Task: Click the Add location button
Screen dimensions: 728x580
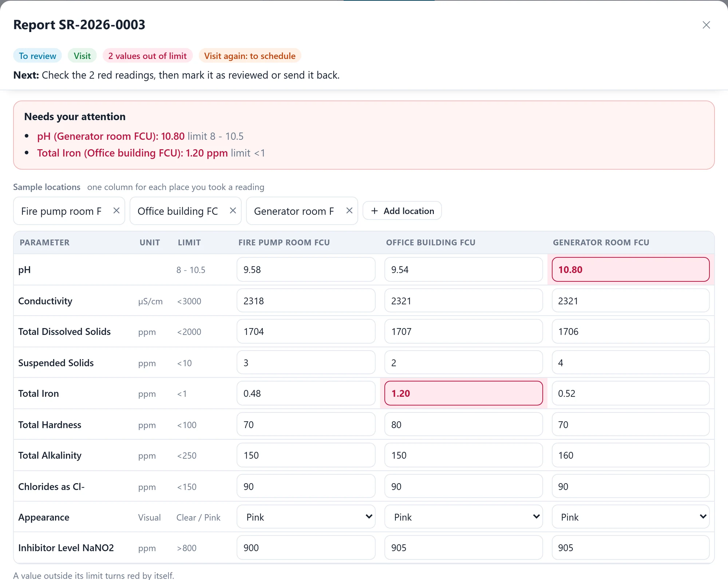Action: tap(402, 211)
